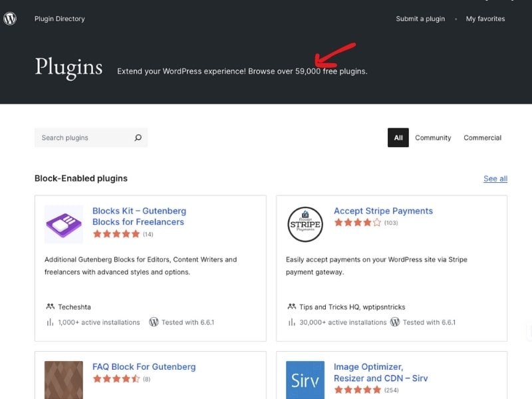Viewport: 532px width, 399px height.
Task: Open Image Optimizer, Resizer and CDN – Sirv
Action: point(380,372)
